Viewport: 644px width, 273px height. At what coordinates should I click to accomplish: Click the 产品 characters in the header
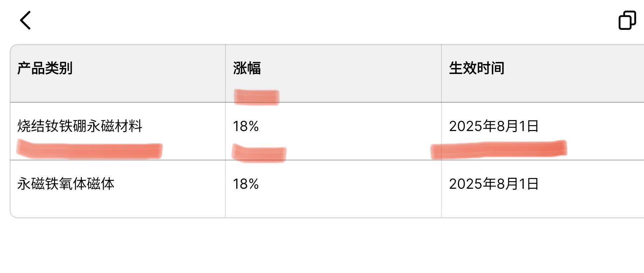tap(31, 68)
